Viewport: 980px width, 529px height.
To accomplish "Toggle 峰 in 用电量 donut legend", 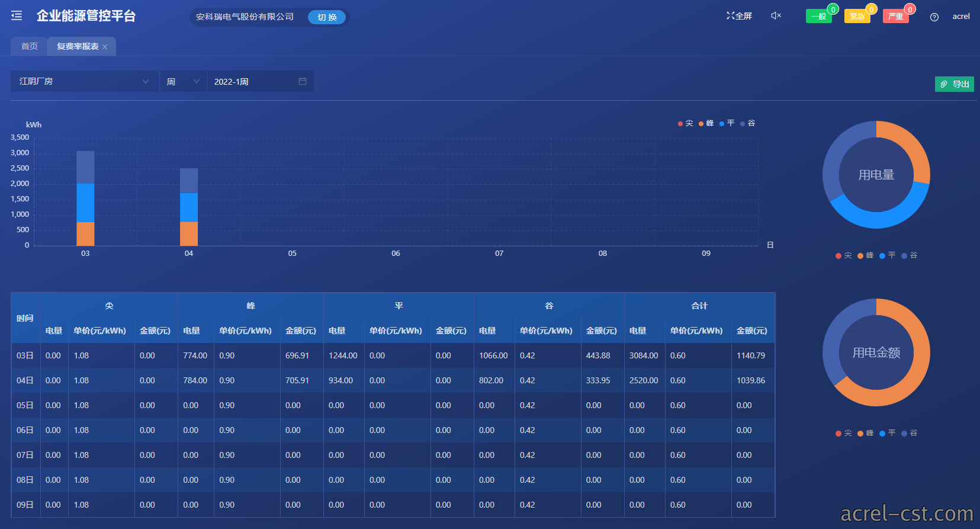I will coord(866,255).
